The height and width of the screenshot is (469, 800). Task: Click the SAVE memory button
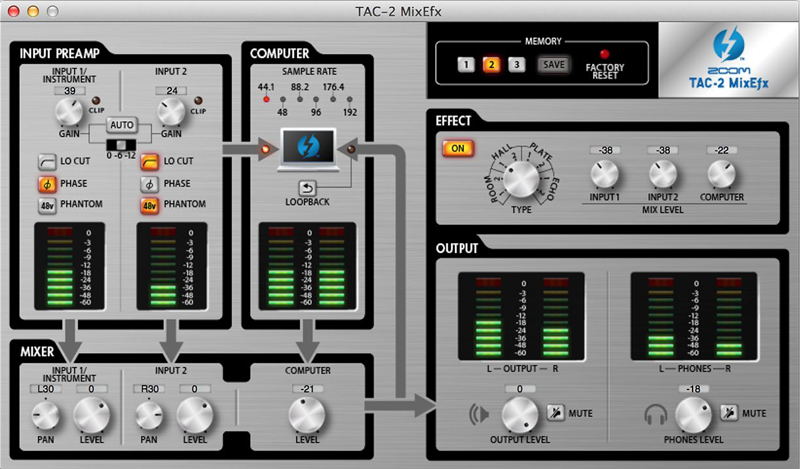[x=552, y=65]
